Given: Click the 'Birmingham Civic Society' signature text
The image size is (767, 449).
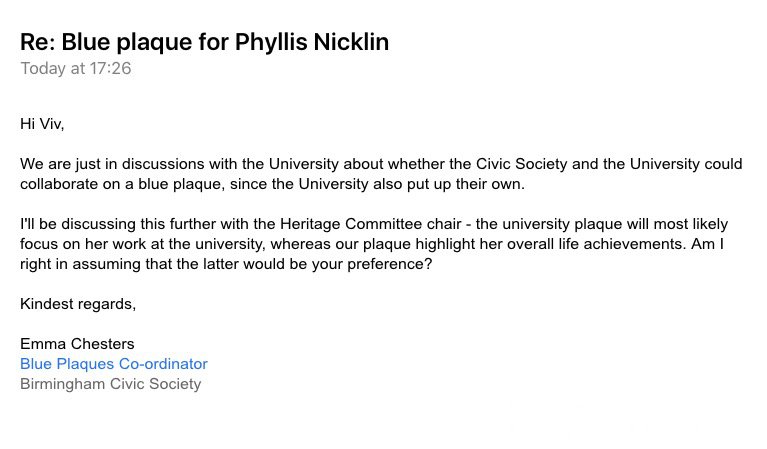Looking at the screenshot, I should pyautogui.click(x=111, y=384).
